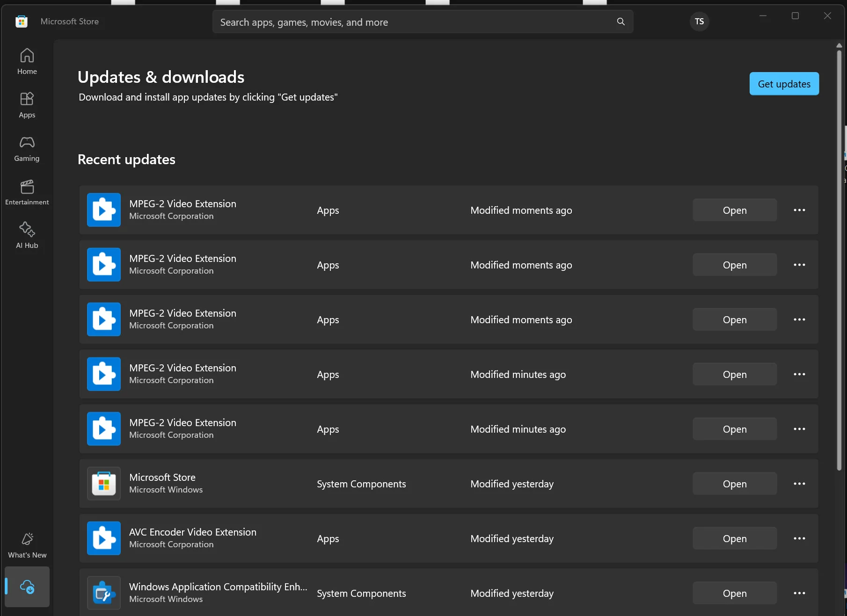Open AI Hub from the sidebar
This screenshot has width=847, height=616.
tap(27, 236)
